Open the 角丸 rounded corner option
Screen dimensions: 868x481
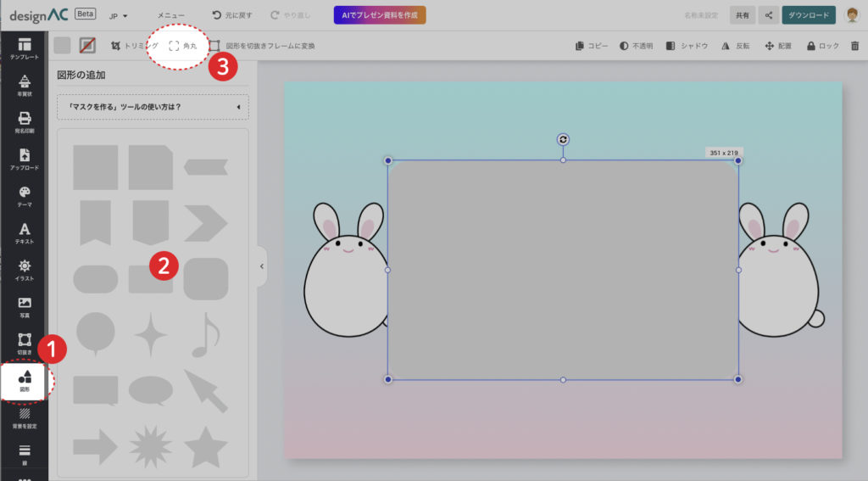pyautogui.click(x=183, y=46)
